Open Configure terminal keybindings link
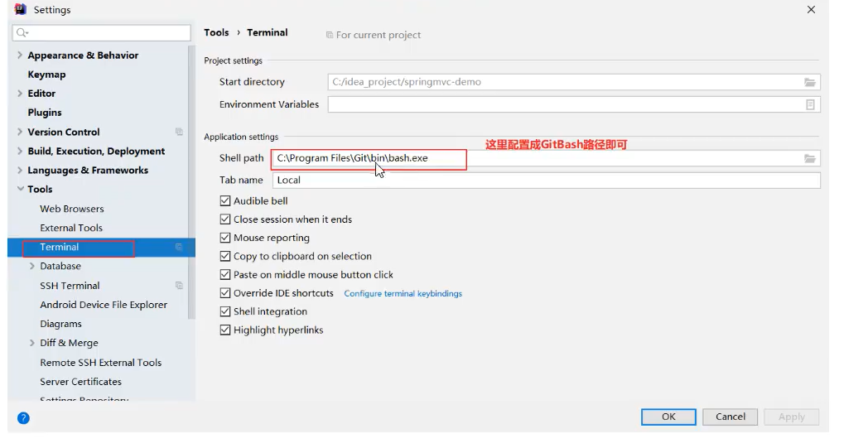 coord(403,293)
